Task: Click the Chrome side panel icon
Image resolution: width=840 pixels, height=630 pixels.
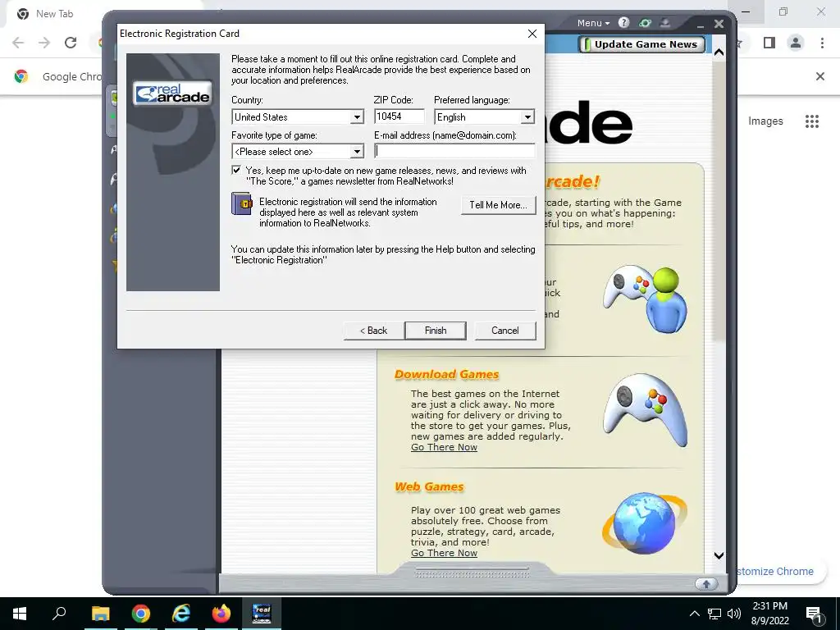Action: (x=769, y=43)
